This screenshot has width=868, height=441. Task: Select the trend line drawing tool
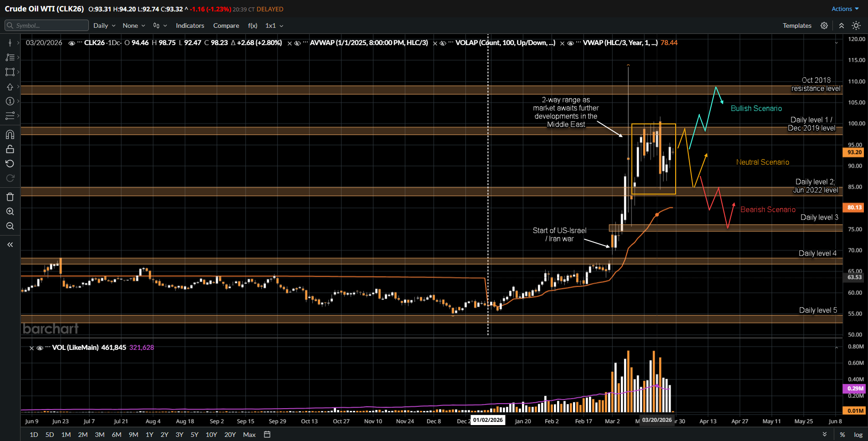10,57
